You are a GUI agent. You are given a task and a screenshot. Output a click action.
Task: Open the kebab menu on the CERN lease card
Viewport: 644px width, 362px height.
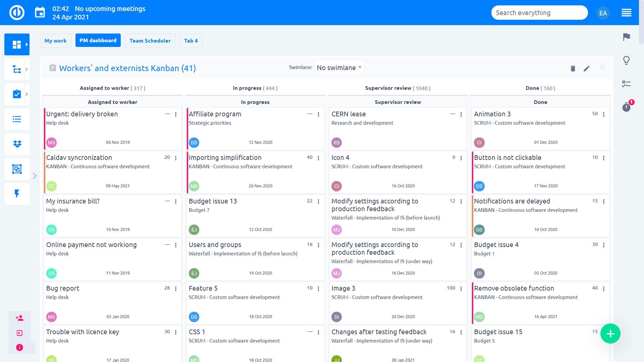coord(461,114)
